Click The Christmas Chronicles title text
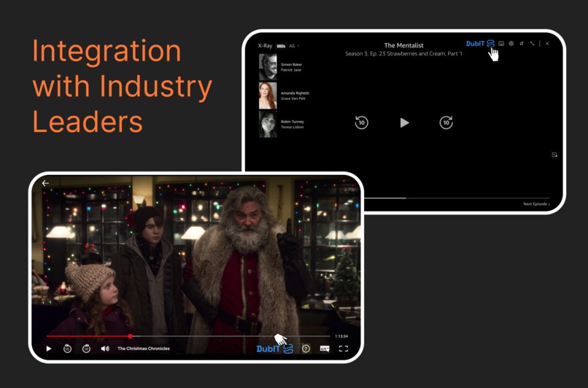The image size is (588, 388). pos(144,349)
